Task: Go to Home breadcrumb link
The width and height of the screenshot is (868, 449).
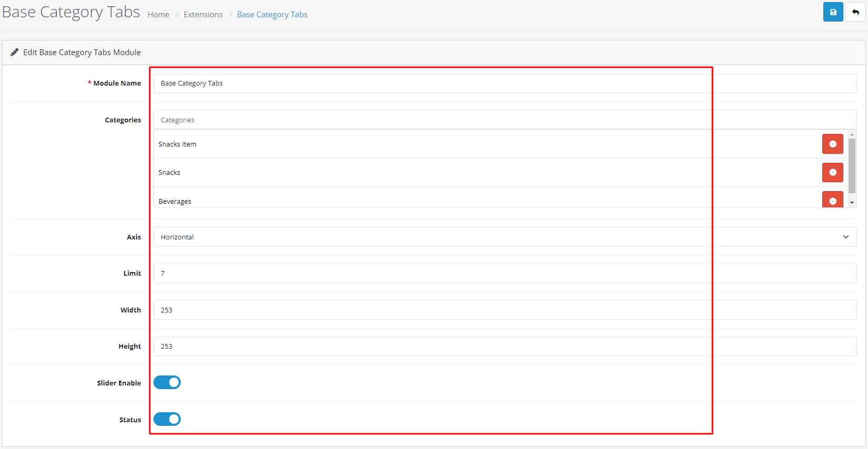Action: pyautogui.click(x=158, y=15)
